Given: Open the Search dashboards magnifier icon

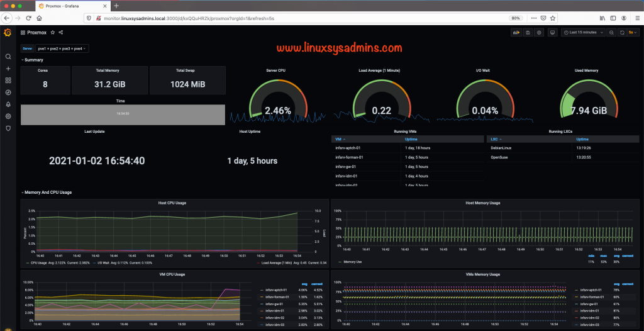Looking at the screenshot, I should [x=8, y=57].
